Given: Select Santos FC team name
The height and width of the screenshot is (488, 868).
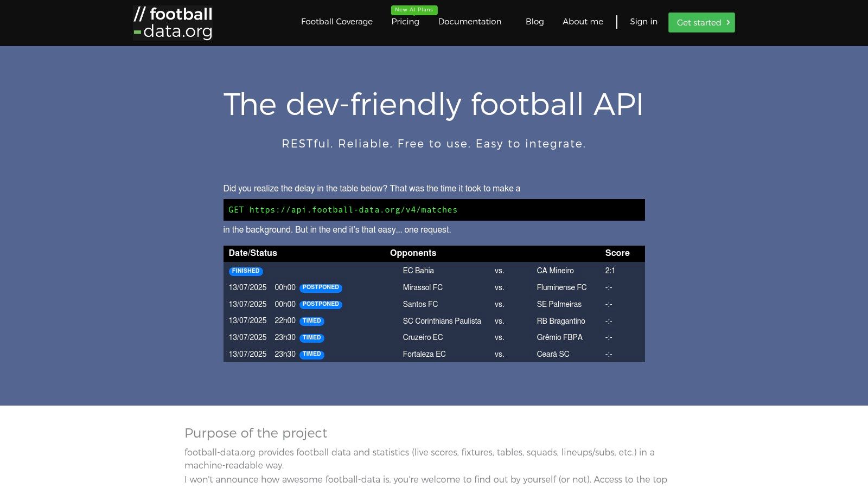Looking at the screenshot, I should pyautogui.click(x=420, y=304).
